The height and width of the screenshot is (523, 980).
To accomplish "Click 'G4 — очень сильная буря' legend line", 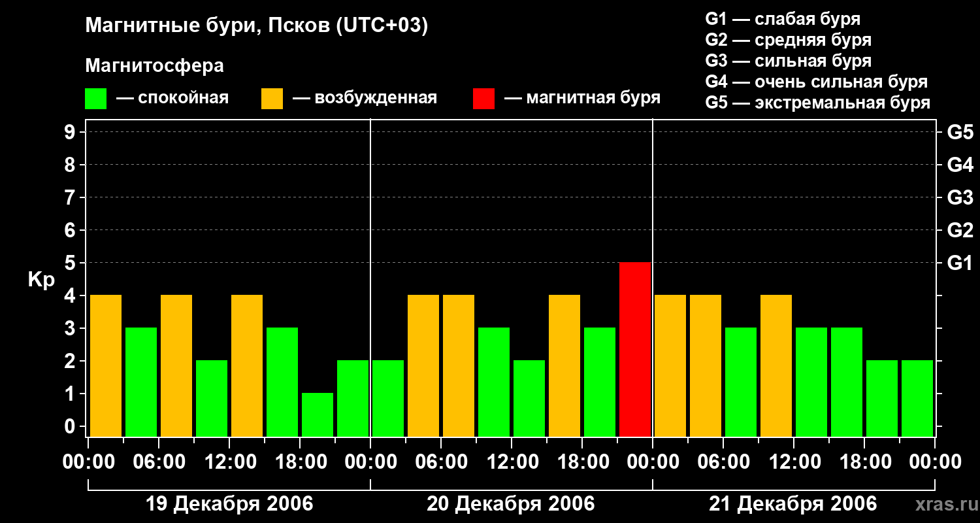I will 817,82.
